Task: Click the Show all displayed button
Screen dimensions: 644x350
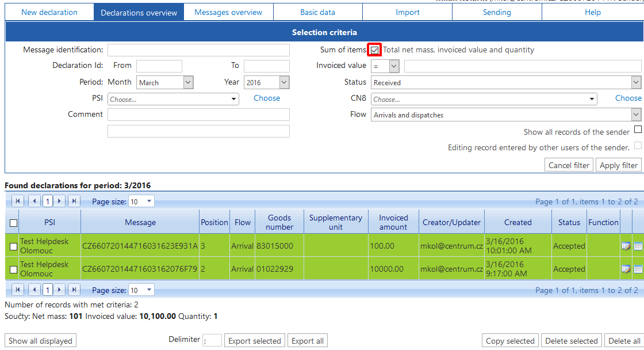Action: tap(40, 341)
